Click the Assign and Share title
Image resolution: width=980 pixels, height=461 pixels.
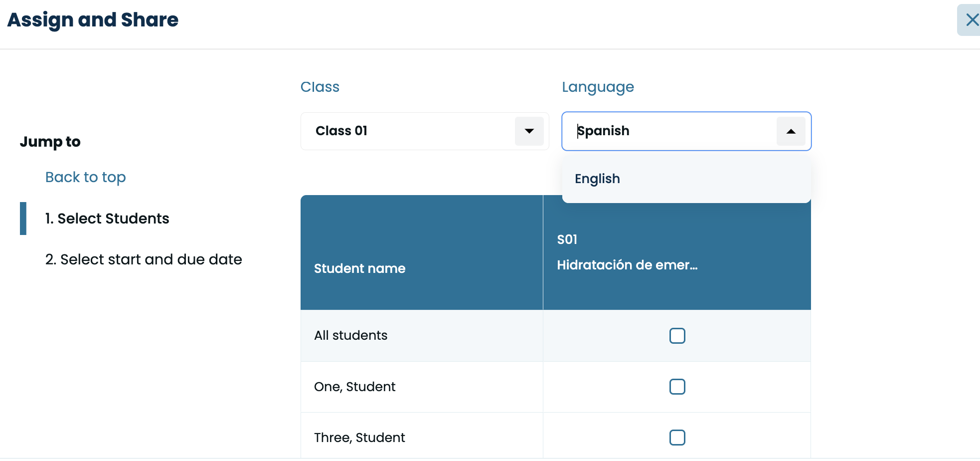tap(93, 20)
